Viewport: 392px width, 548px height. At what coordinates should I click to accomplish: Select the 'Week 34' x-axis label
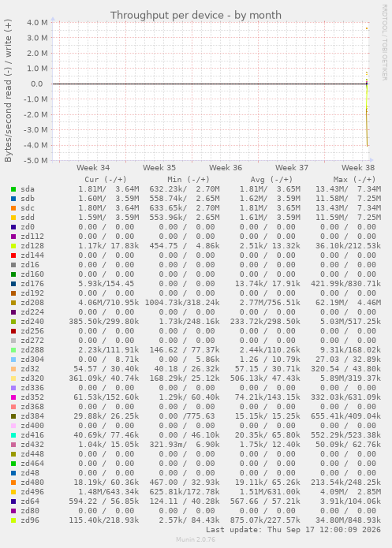pyautogui.click(x=93, y=168)
